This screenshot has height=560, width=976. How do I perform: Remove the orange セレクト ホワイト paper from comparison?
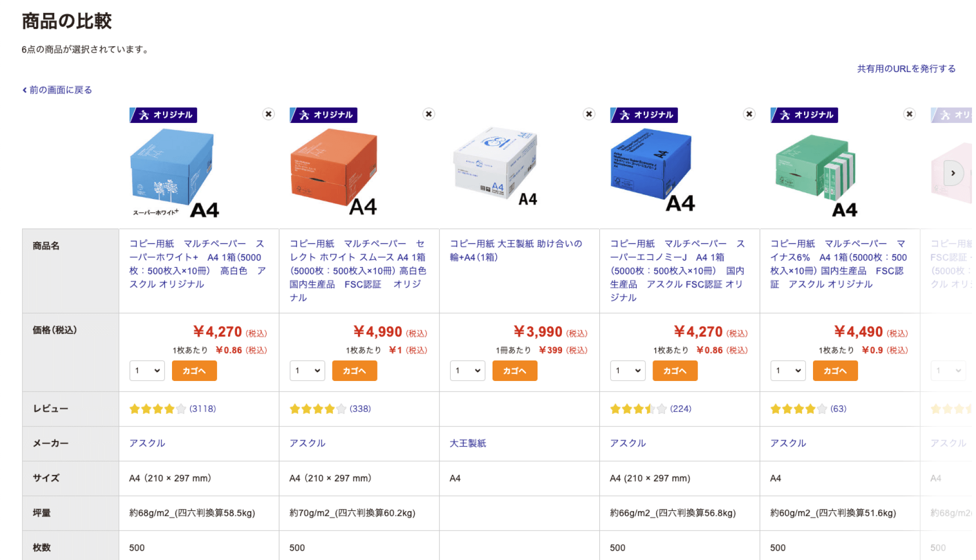(429, 114)
